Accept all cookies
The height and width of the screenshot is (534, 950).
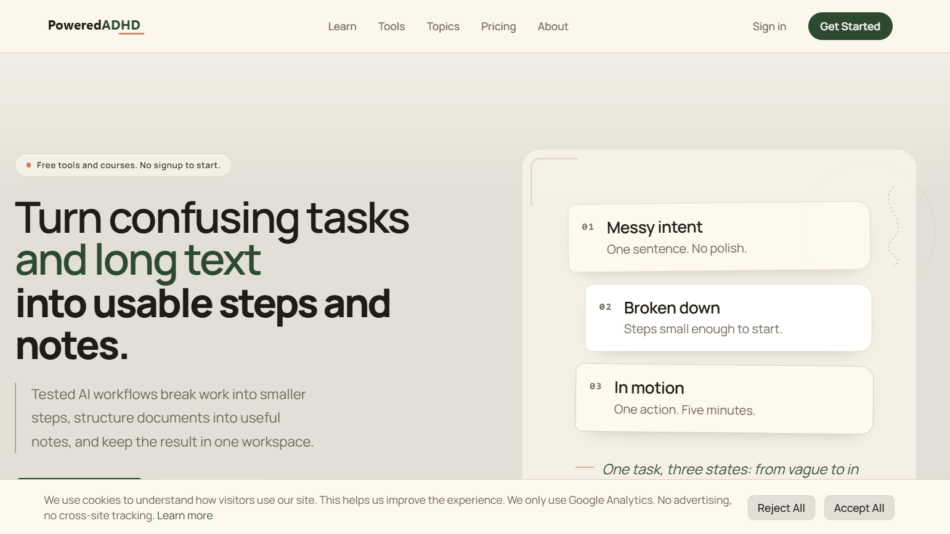(x=859, y=508)
